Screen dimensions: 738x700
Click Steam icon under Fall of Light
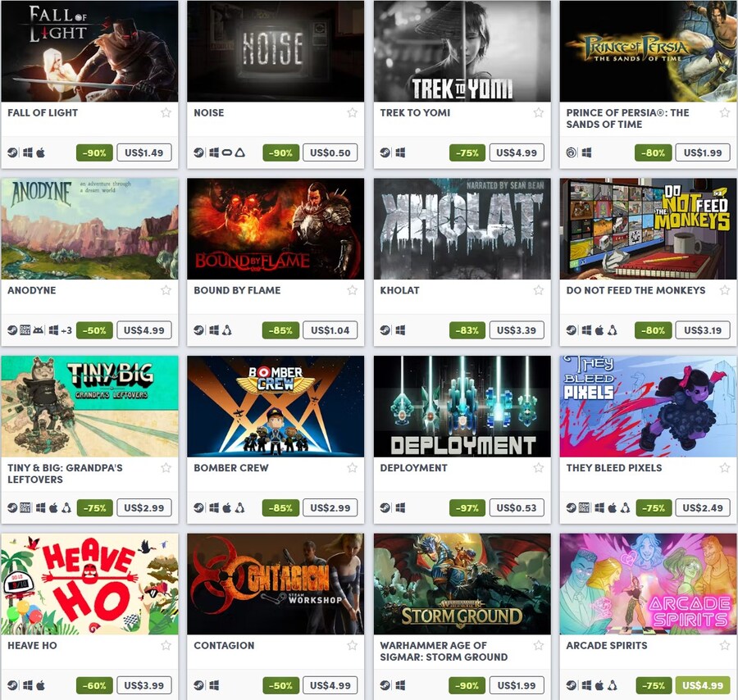[12, 152]
